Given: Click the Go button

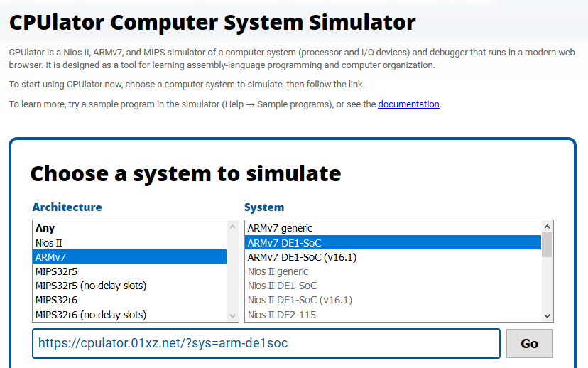Looking at the screenshot, I should [530, 343].
